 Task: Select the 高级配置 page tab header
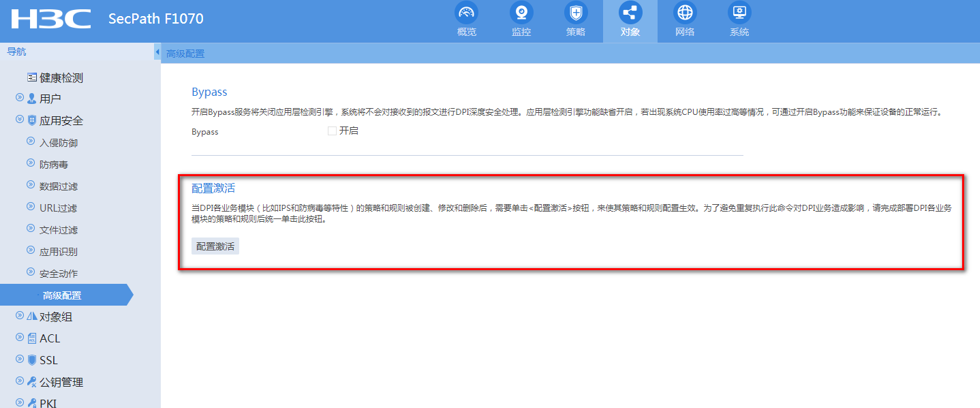click(185, 54)
